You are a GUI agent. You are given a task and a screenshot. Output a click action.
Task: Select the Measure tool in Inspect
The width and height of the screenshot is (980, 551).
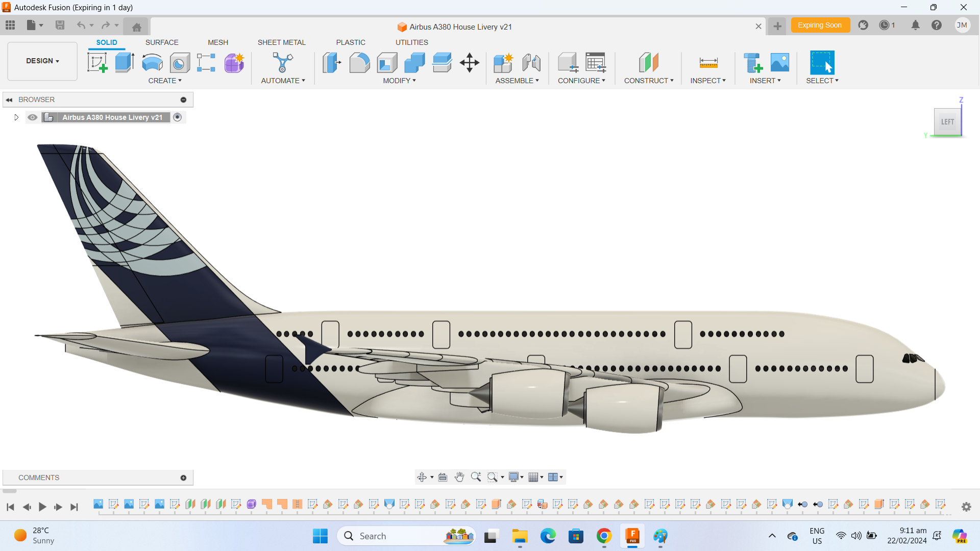(x=708, y=62)
